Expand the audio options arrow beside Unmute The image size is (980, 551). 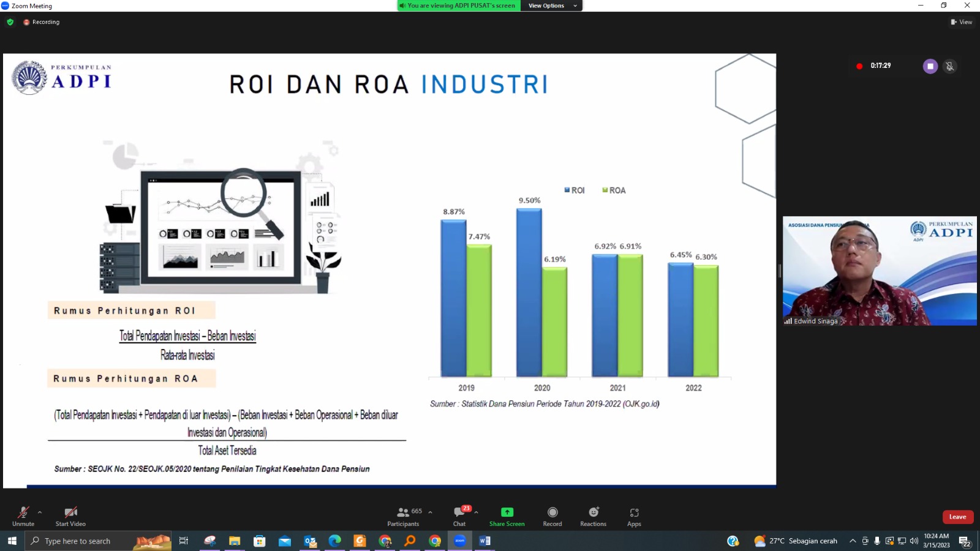point(40,512)
